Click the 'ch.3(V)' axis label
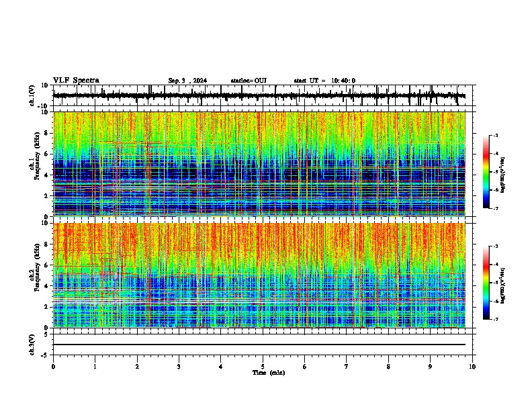 32,345
